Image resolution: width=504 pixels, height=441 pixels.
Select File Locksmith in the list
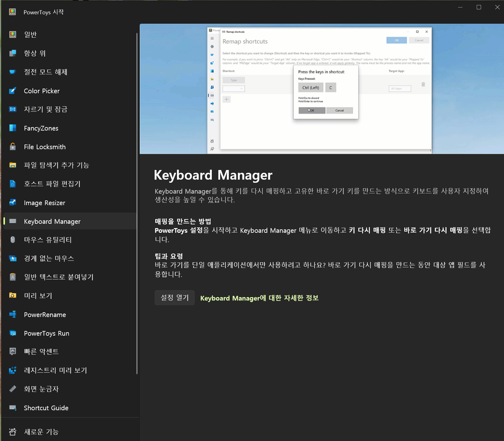[45, 147]
